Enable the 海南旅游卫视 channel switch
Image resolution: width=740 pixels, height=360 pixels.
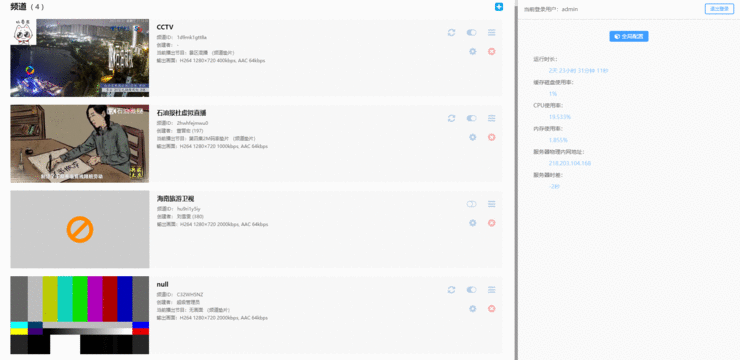coord(471,204)
